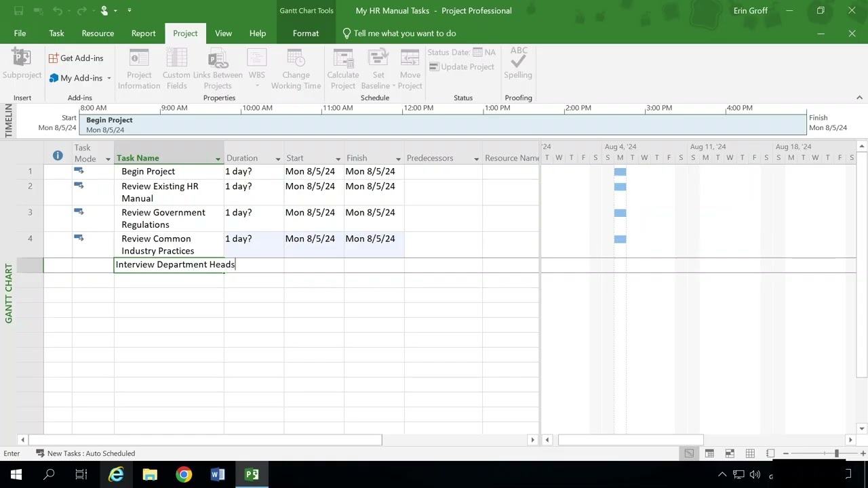
Task: Open the Task Name column filter dropdown
Action: point(218,159)
